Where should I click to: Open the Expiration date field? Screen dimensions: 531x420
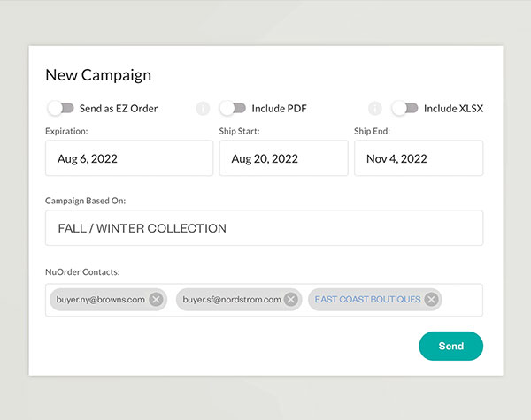tap(129, 158)
